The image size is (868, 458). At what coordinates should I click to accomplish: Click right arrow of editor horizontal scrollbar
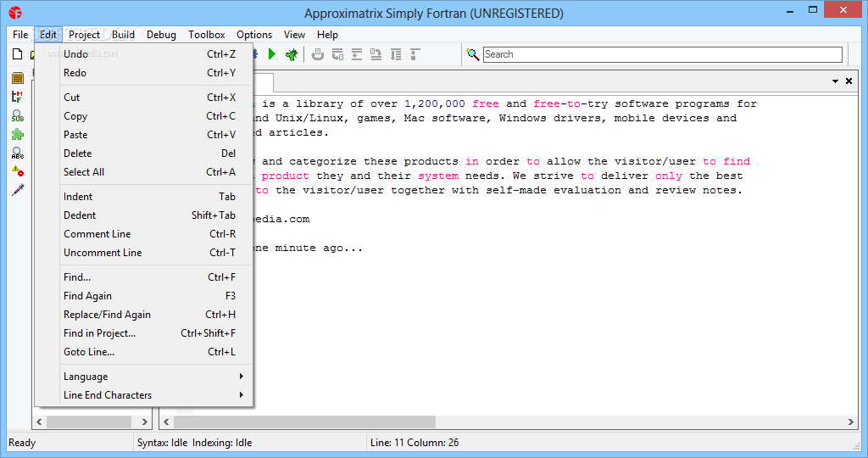pyautogui.click(x=851, y=422)
